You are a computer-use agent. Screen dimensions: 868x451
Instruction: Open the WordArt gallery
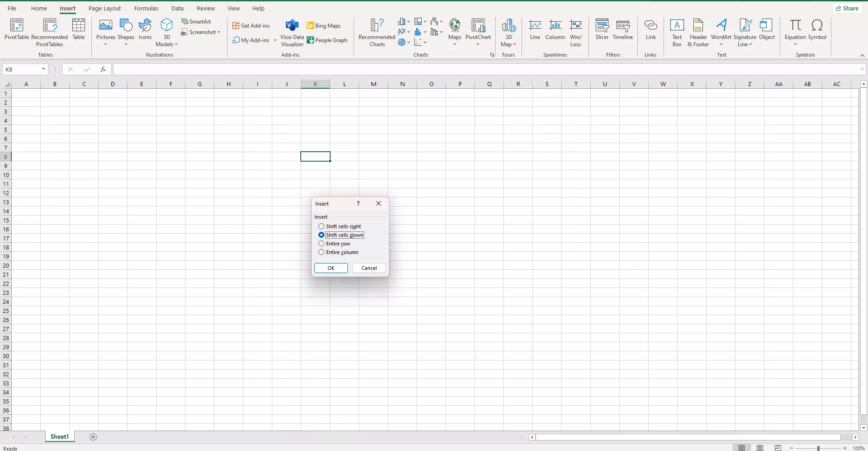721,32
